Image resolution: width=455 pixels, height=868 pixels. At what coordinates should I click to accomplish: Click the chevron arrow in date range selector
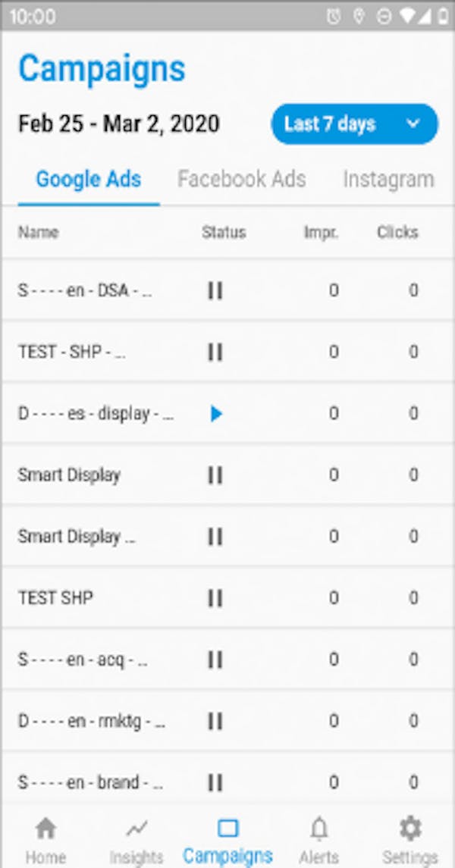(413, 124)
